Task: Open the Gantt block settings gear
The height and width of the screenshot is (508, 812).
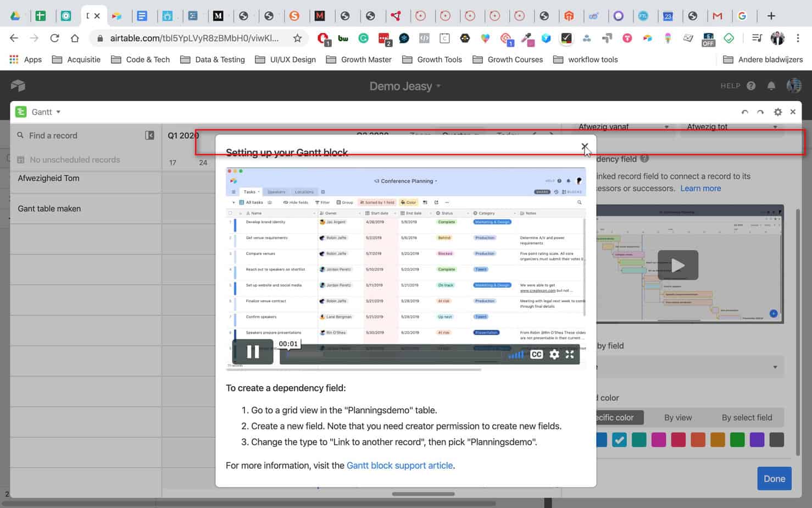Action: [777, 112]
